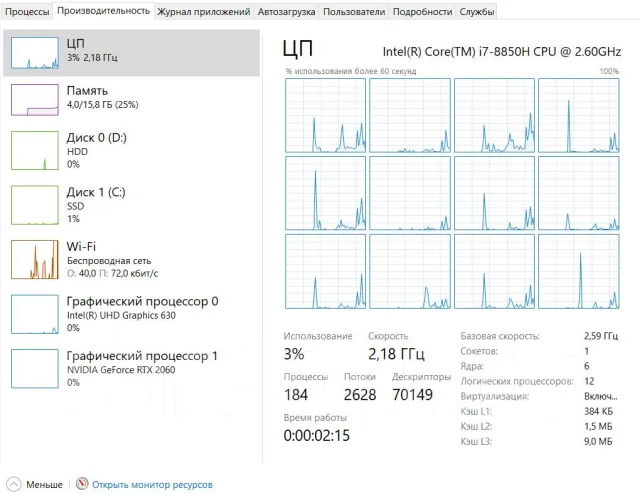Click the Диск 0 (D:) label
Screen dimensions: 640x503
tap(97, 138)
